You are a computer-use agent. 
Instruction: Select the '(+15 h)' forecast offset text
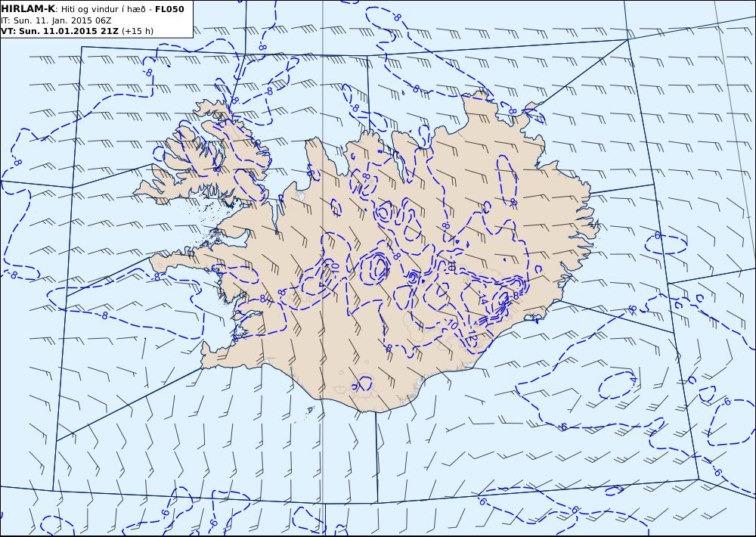click(138, 31)
